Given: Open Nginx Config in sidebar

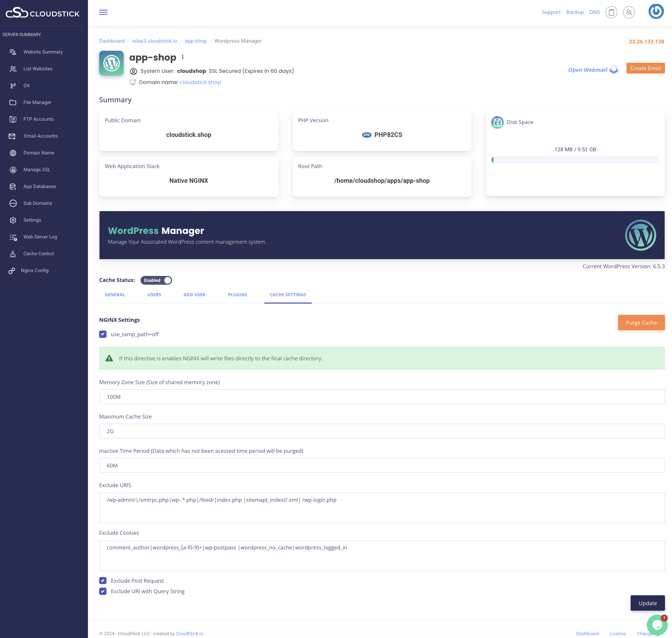Looking at the screenshot, I should click(x=35, y=270).
